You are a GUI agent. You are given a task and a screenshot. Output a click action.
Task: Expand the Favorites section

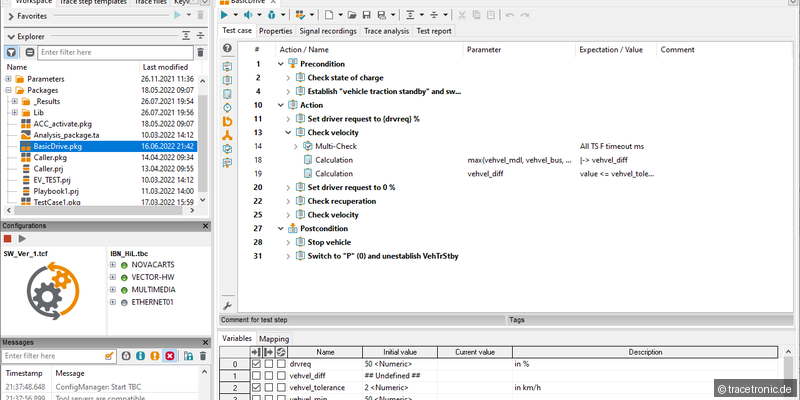pyautogui.click(x=9, y=16)
